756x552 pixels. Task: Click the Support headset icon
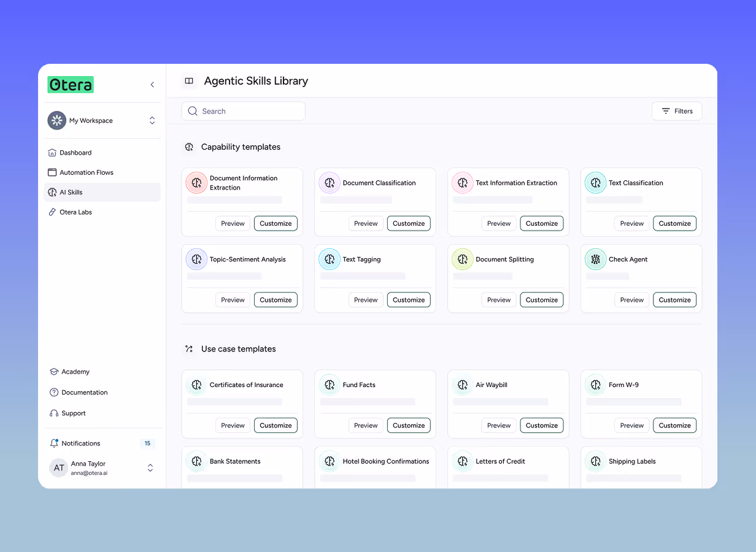[x=54, y=413]
